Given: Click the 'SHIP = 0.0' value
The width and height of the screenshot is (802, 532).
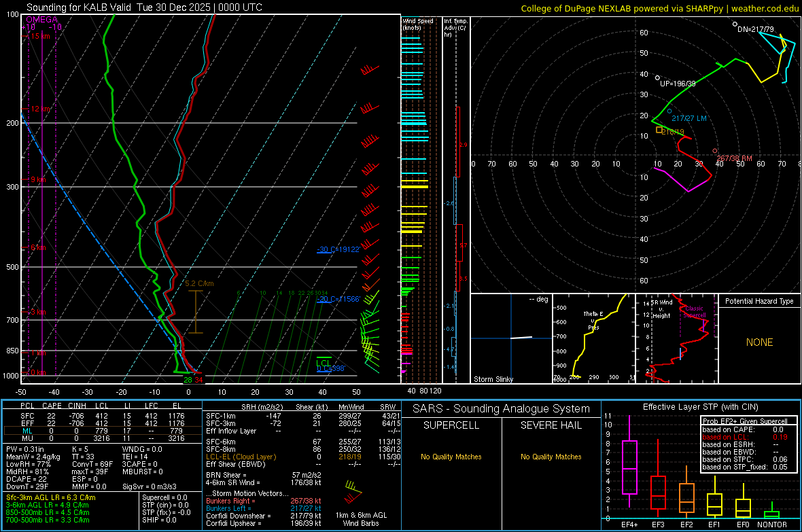Looking at the screenshot, I should coord(159,520).
